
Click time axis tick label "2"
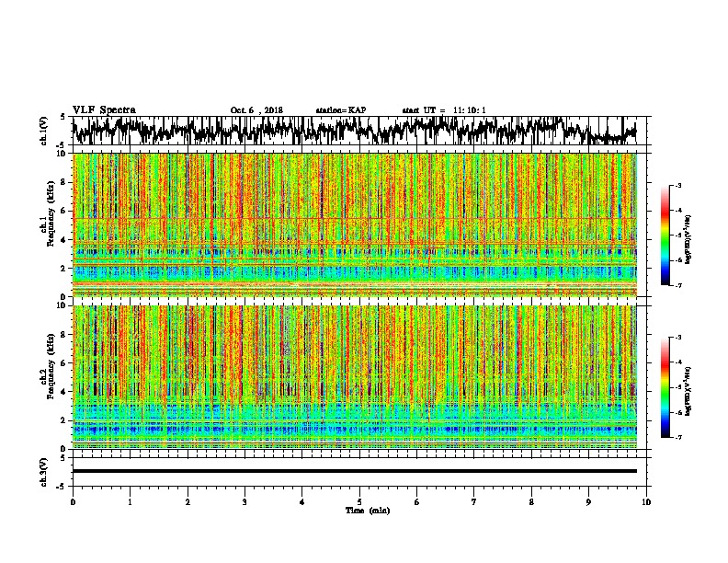pyautogui.click(x=188, y=502)
